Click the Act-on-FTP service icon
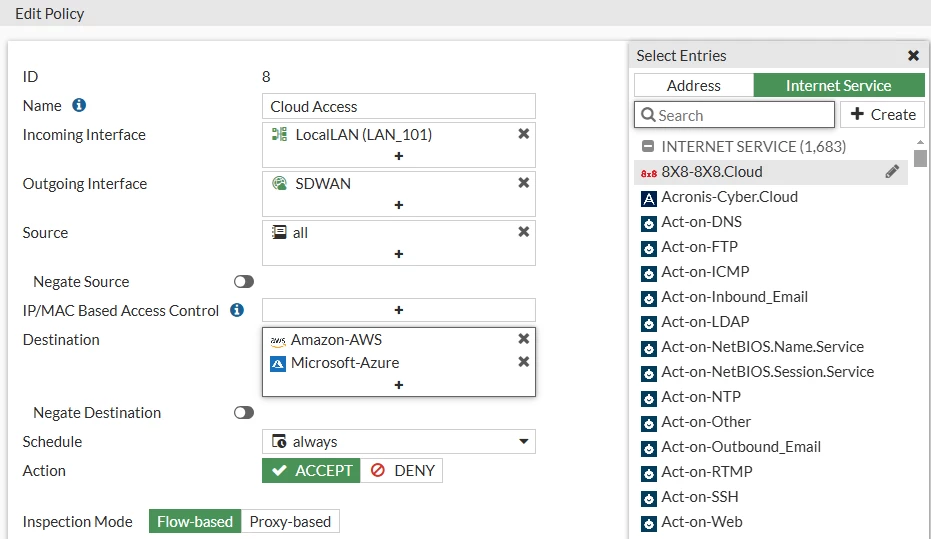The height and width of the screenshot is (539, 931). (x=649, y=248)
